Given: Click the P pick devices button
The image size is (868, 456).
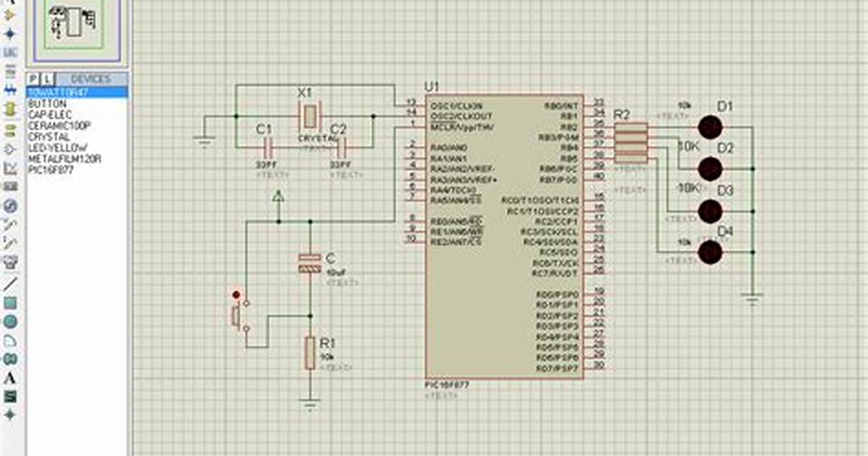Looking at the screenshot, I should (x=34, y=79).
